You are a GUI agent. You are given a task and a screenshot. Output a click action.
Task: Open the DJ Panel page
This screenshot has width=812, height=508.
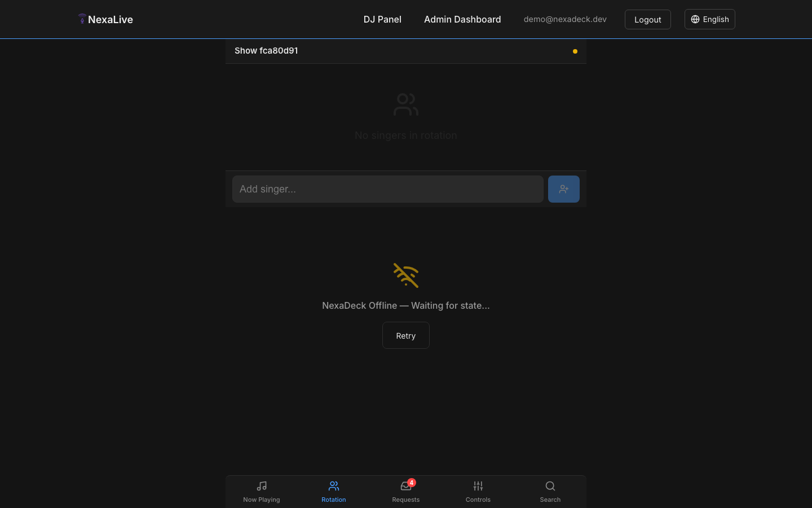click(x=382, y=19)
